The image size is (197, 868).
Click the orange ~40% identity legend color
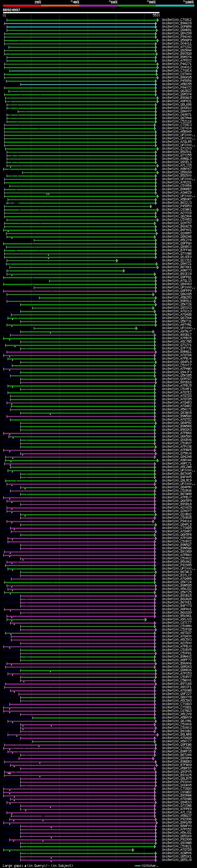[x=60, y=6]
